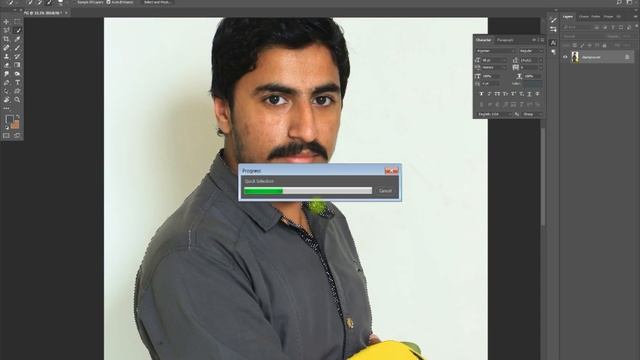Select the Lasso tool
Image resolution: width=640 pixels, height=360 pixels.
[x=6, y=30]
